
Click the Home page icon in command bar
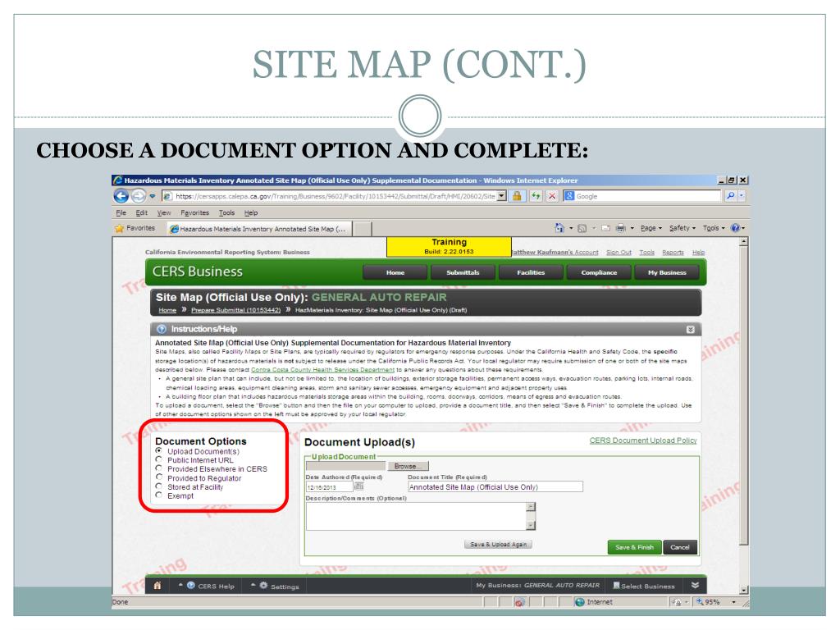point(559,228)
